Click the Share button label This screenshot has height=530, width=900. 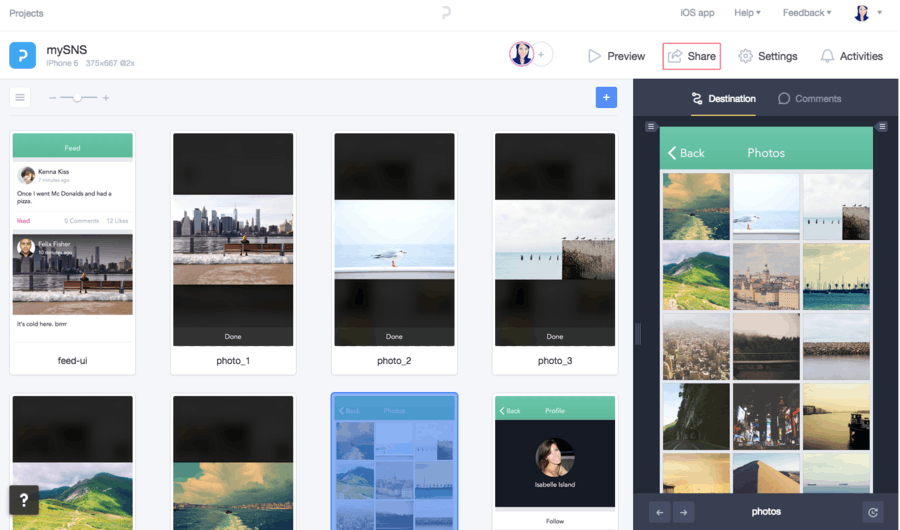701,56
